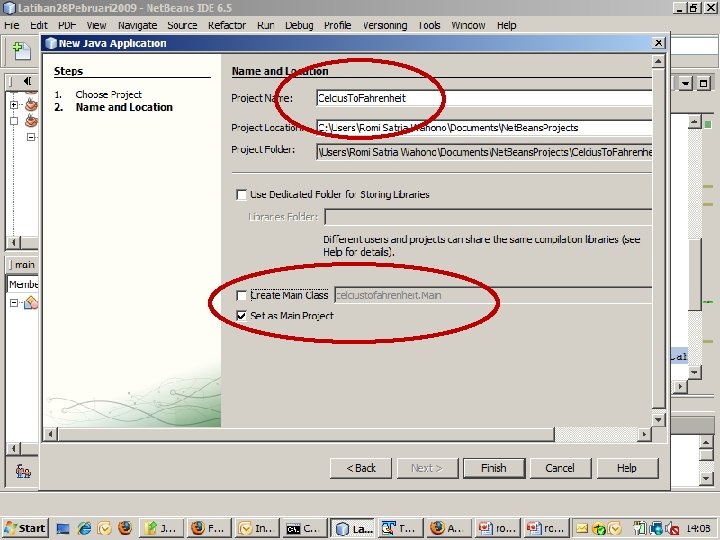The image size is (720, 540).
Task: Click the muted volume system tray icon
Action: pyautogui.click(x=674, y=529)
